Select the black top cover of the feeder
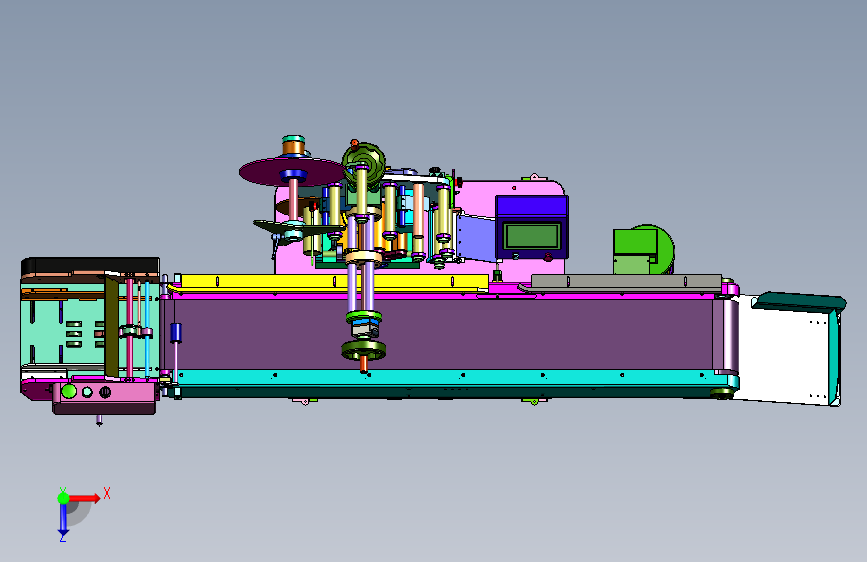 tap(90, 266)
